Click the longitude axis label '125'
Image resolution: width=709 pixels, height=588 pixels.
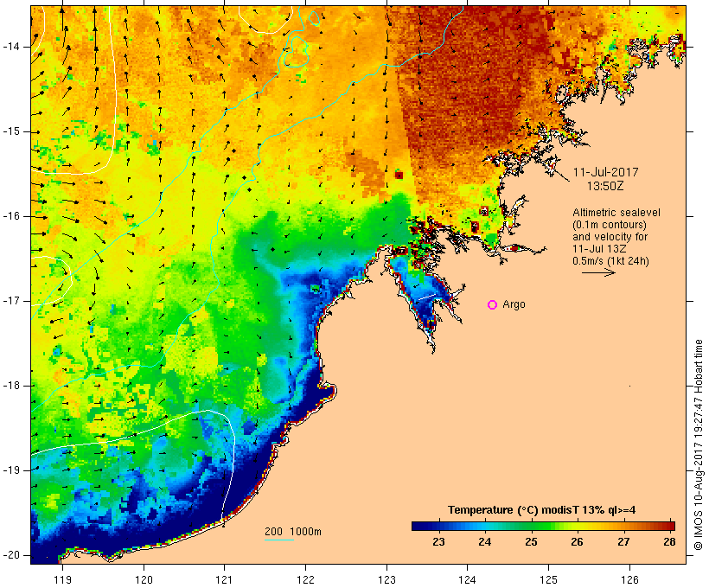pyautogui.click(x=549, y=579)
